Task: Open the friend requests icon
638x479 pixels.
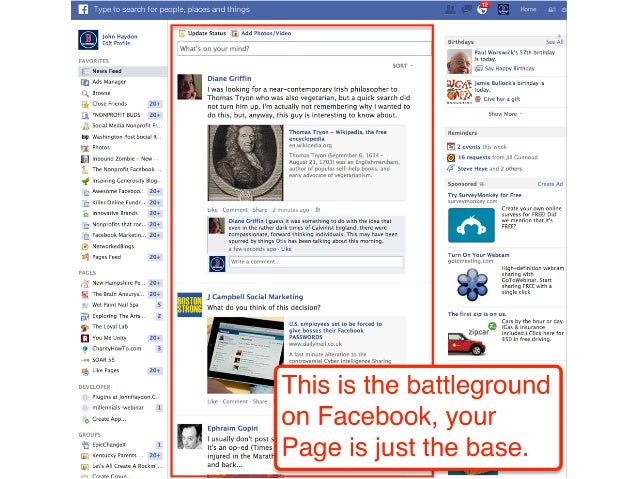Action: point(450,9)
